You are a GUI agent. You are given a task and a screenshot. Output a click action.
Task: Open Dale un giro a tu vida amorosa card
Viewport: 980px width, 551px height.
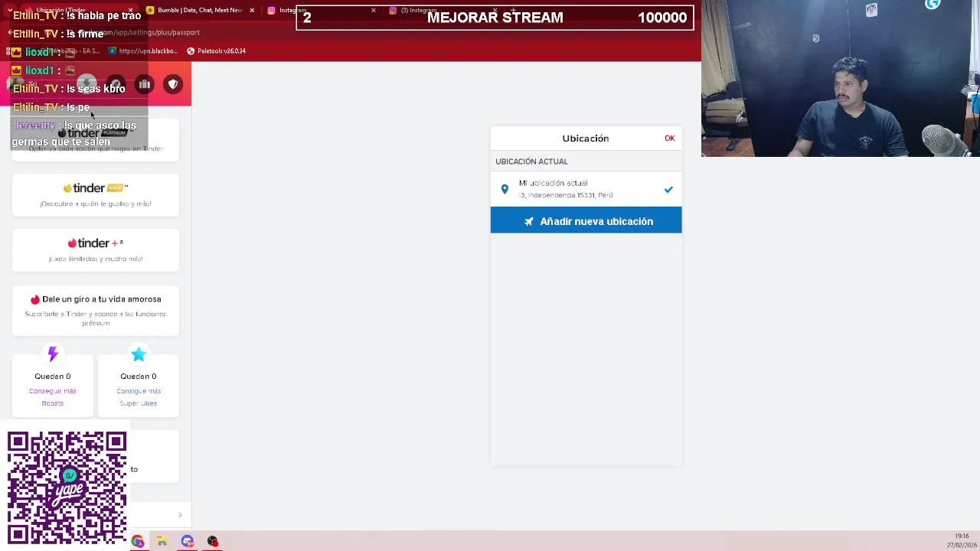(96, 311)
